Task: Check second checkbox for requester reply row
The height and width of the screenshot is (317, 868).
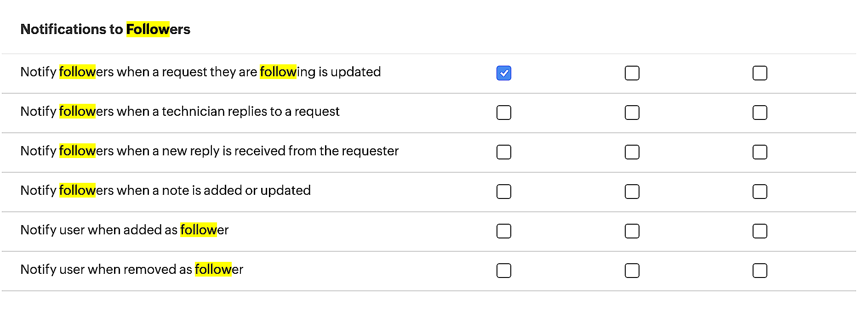Action: pyautogui.click(x=632, y=152)
